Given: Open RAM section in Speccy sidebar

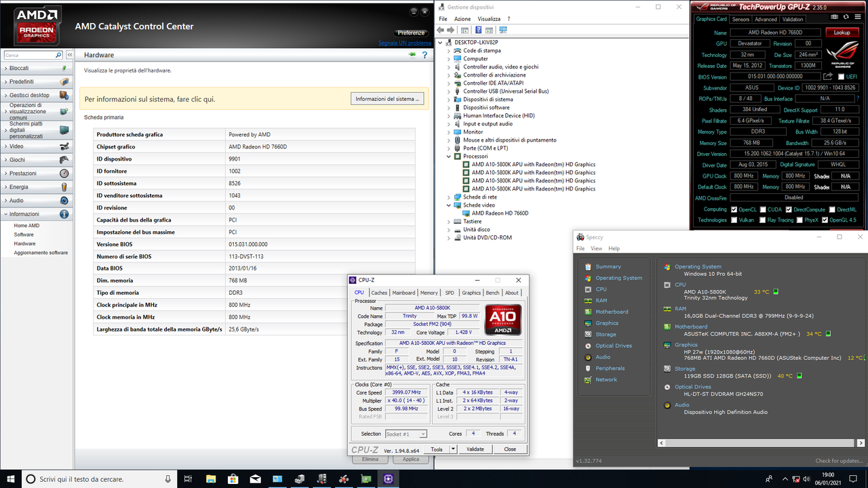Looking at the screenshot, I should 601,300.
